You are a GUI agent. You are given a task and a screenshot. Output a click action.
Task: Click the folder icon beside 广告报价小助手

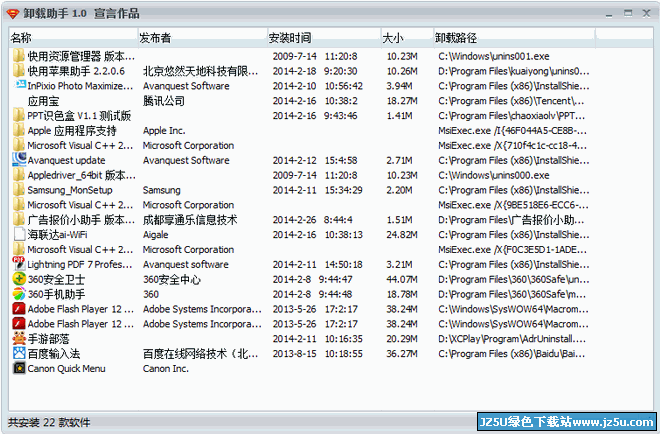pyautogui.click(x=19, y=219)
